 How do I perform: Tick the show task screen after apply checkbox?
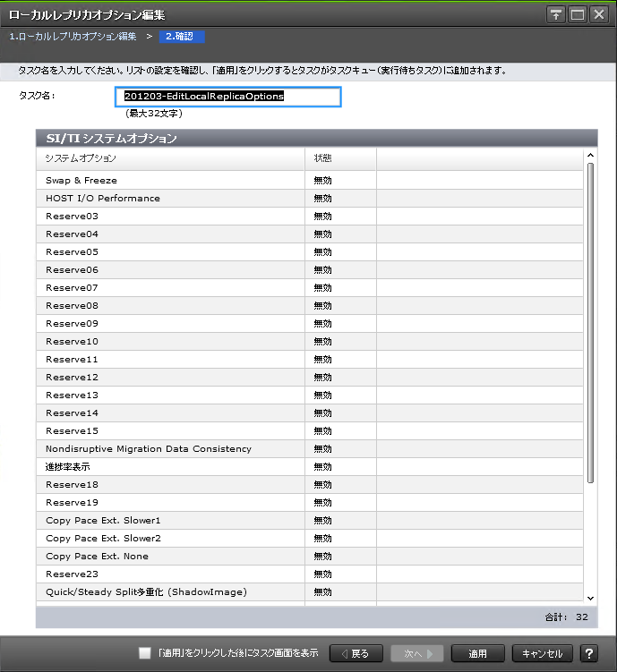point(145,653)
